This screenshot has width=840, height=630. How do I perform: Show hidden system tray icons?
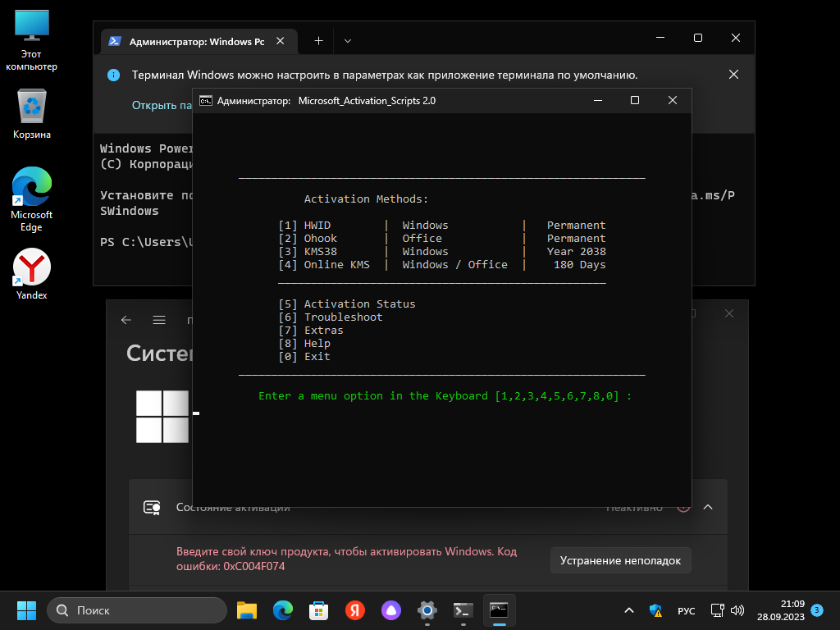629,610
